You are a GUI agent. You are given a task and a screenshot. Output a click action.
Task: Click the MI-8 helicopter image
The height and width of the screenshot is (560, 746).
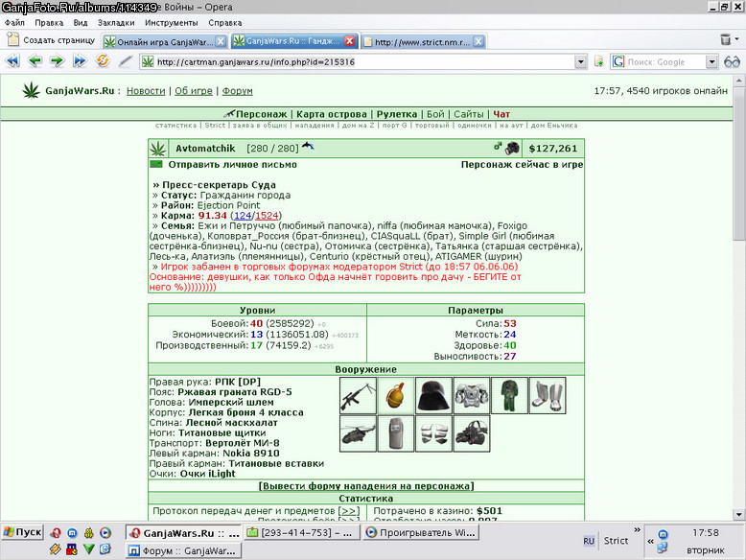tap(358, 433)
